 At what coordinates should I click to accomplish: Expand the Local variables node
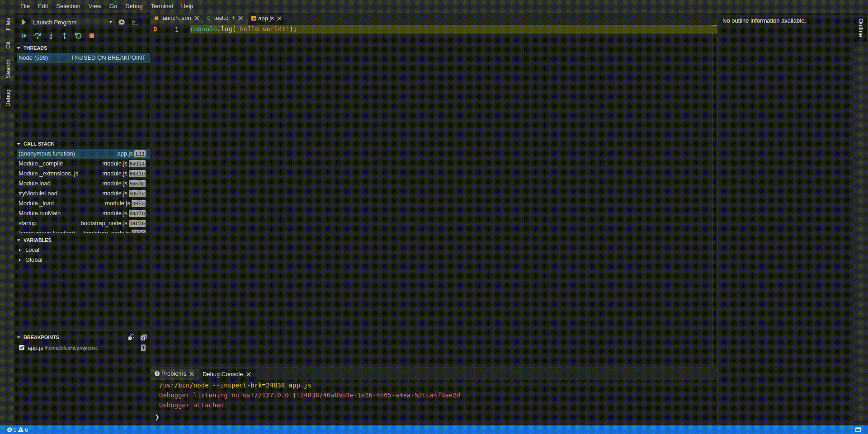[x=20, y=250]
